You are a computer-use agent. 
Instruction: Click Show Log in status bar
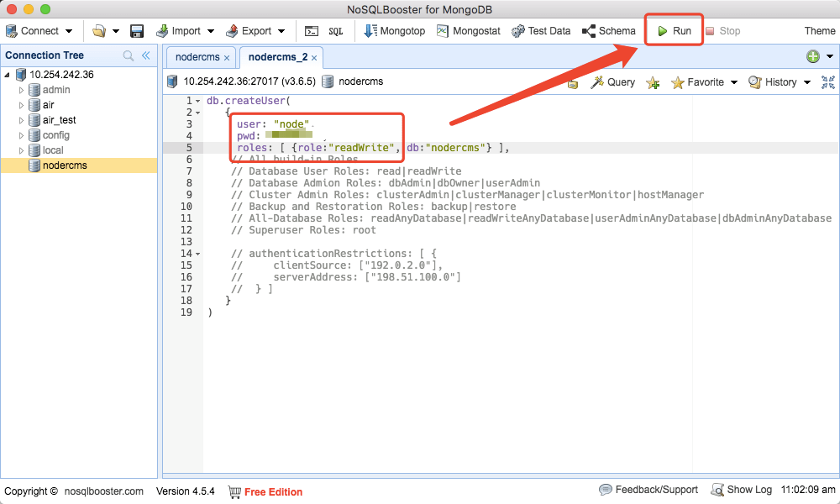tap(742, 490)
